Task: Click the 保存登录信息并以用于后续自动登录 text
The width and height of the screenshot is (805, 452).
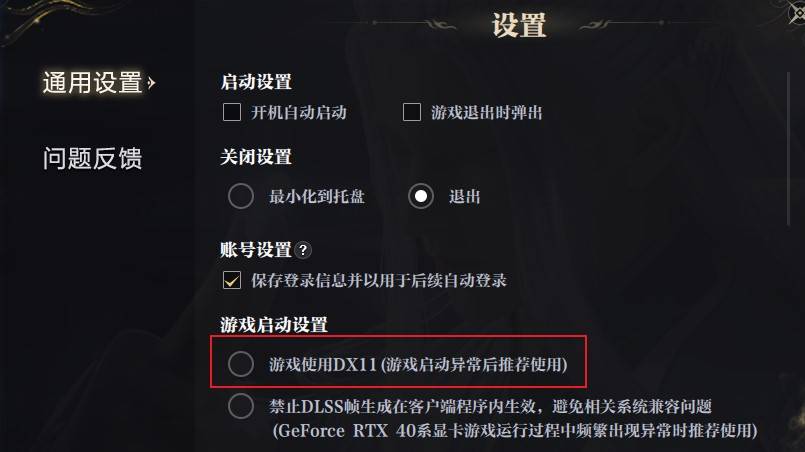Action: click(379, 280)
